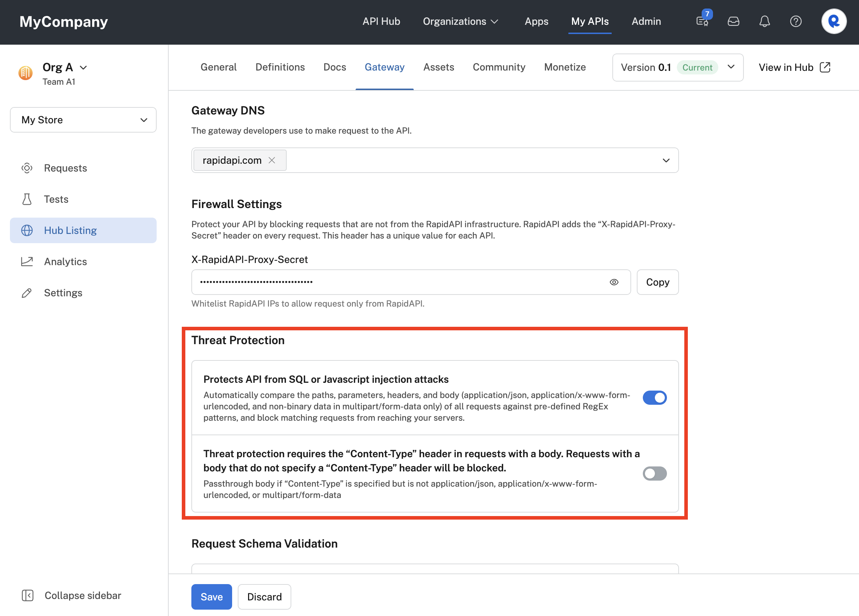Open the inbox icon in the top bar
Screen dimensions: 859x616
pyautogui.click(x=733, y=21)
